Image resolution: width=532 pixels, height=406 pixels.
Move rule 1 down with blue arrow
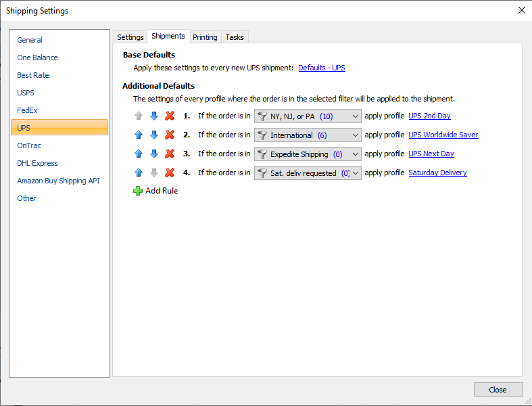(x=154, y=116)
